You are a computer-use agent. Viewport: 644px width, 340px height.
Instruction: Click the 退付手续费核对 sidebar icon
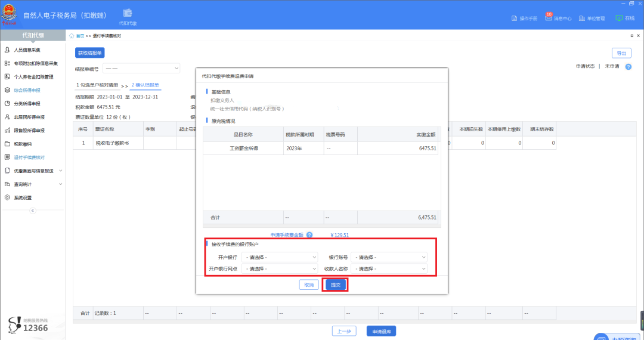coord(7,157)
